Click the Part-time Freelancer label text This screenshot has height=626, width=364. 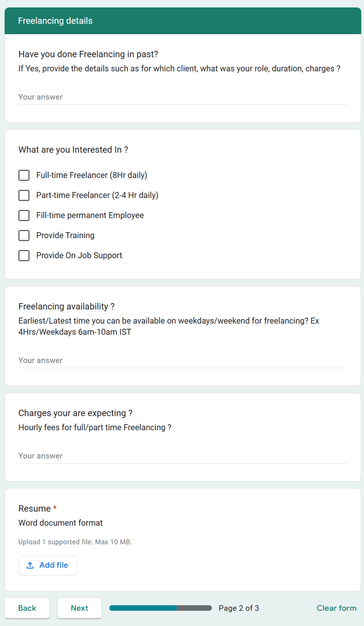pos(97,195)
